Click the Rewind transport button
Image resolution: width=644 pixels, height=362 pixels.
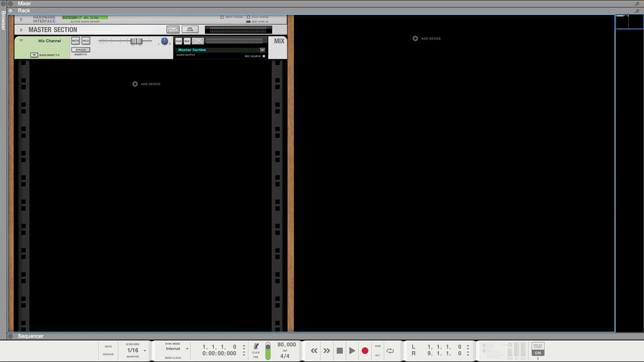coord(314,351)
